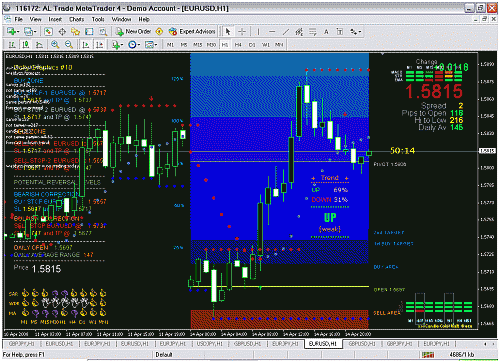The image size is (500, 361).
Task: Toggle chart Auto Scroll
Action: [86, 44]
